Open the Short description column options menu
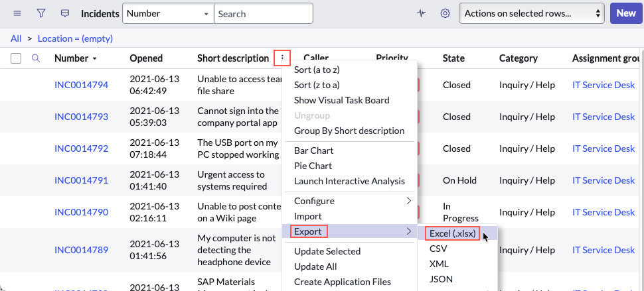The width and height of the screenshot is (644, 291). point(282,58)
